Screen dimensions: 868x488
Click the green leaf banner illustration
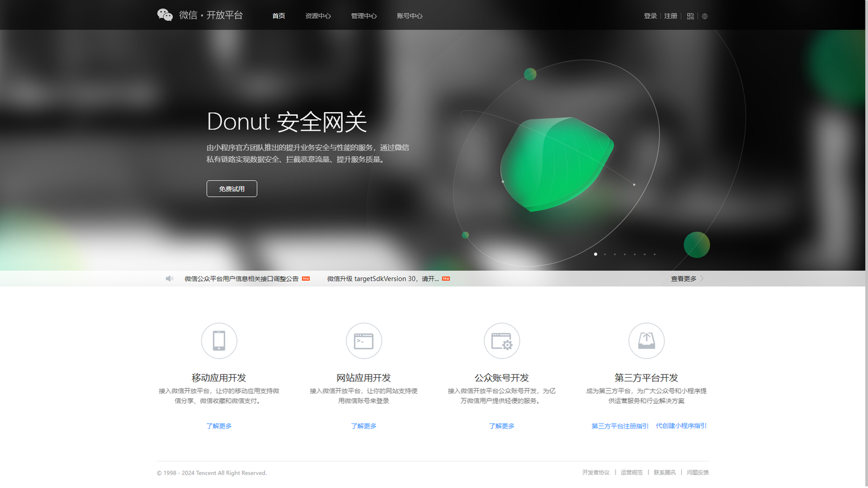[x=556, y=164]
